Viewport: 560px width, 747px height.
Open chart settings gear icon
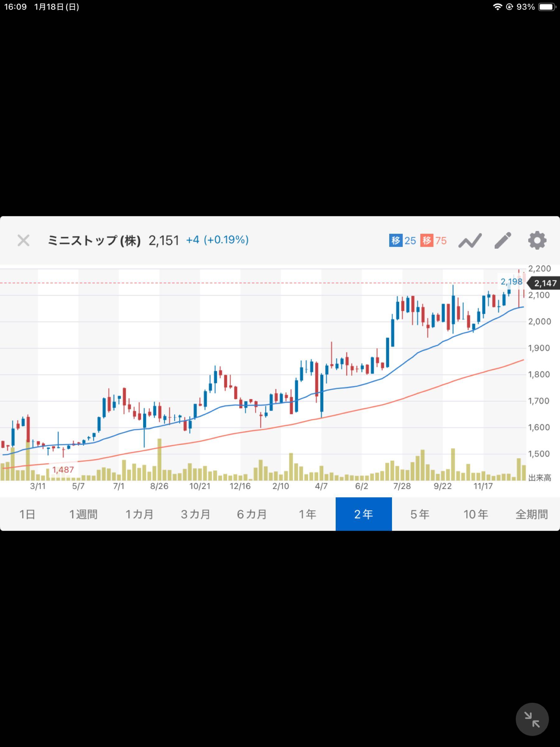pos(537,241)
